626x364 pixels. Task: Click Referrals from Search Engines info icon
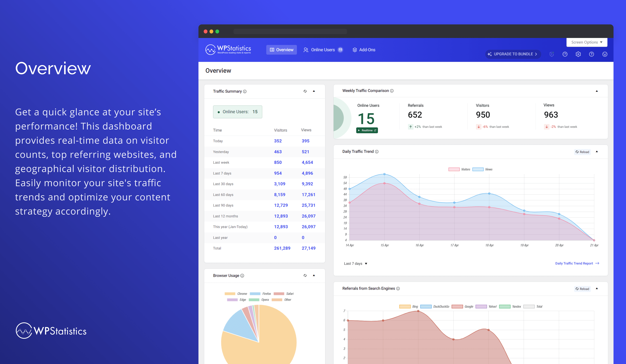pos(398,289)
